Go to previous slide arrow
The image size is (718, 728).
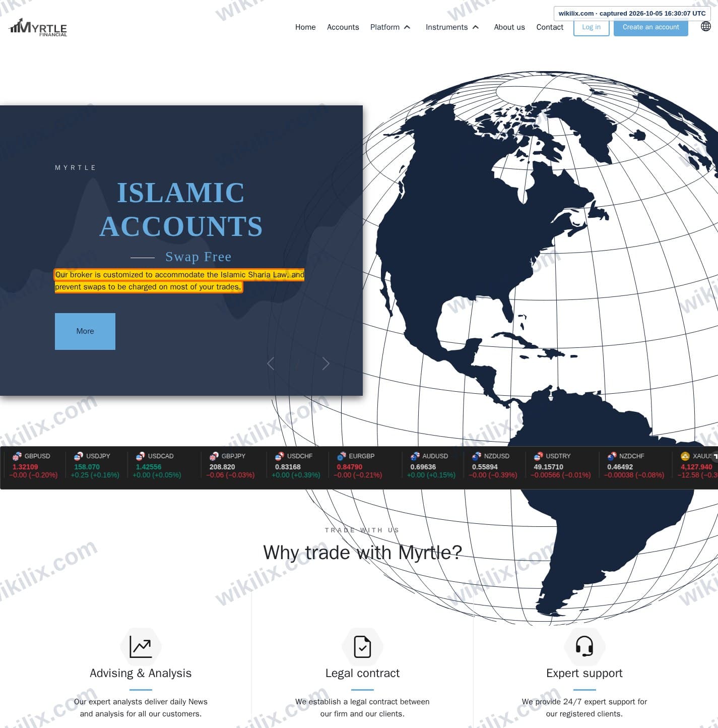tap(271, 363)
